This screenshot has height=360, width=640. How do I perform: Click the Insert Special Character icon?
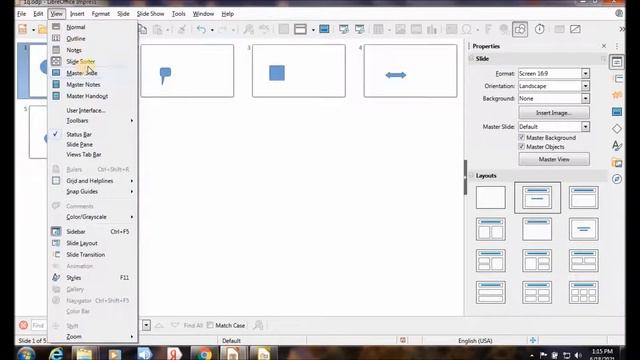pos(467,29)
